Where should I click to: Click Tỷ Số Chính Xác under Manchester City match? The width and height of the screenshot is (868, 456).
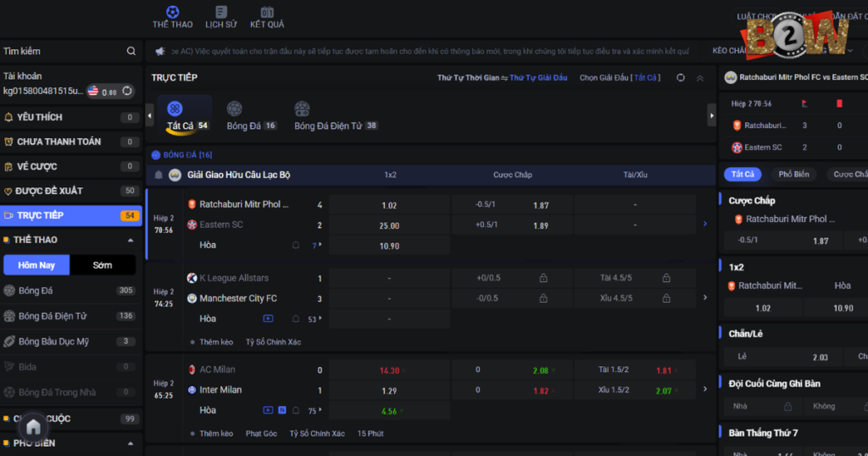point(274,342)
